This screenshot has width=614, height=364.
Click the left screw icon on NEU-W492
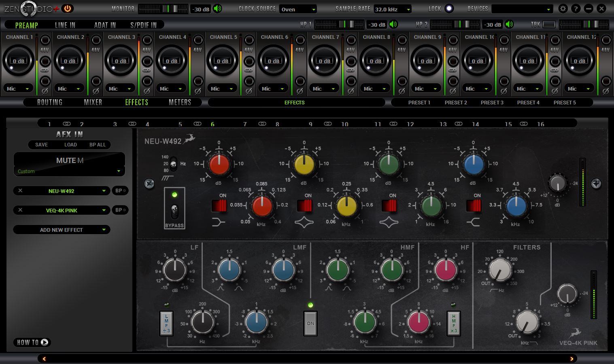pyautogui.click(x=149, y=184)
